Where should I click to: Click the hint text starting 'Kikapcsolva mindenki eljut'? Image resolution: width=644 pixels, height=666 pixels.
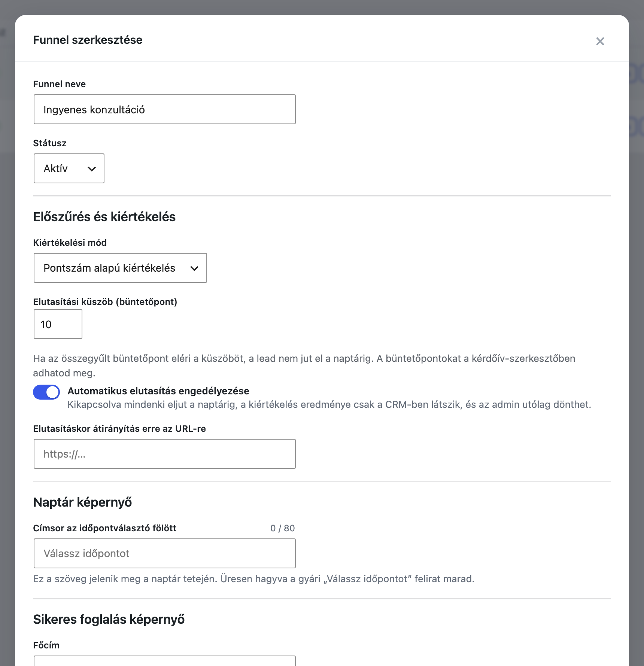pos(329,404)
